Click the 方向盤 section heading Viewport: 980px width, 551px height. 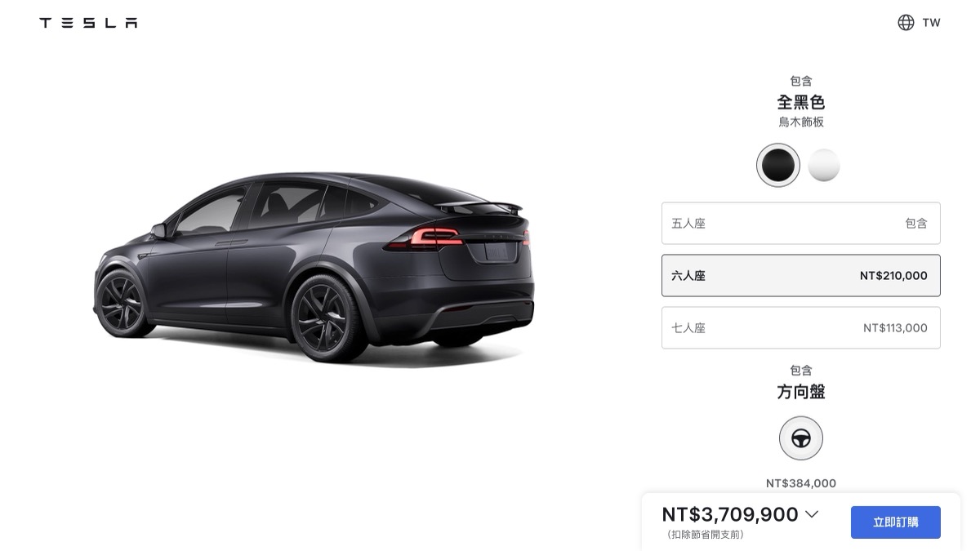[x=801, y=392]
